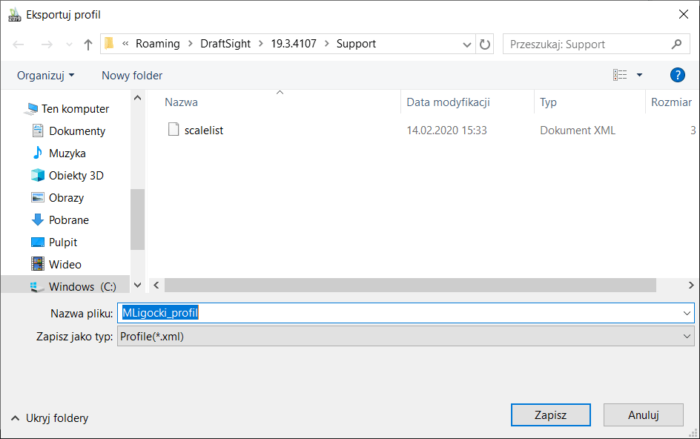Create a Nowy folder

coord(132,75)
